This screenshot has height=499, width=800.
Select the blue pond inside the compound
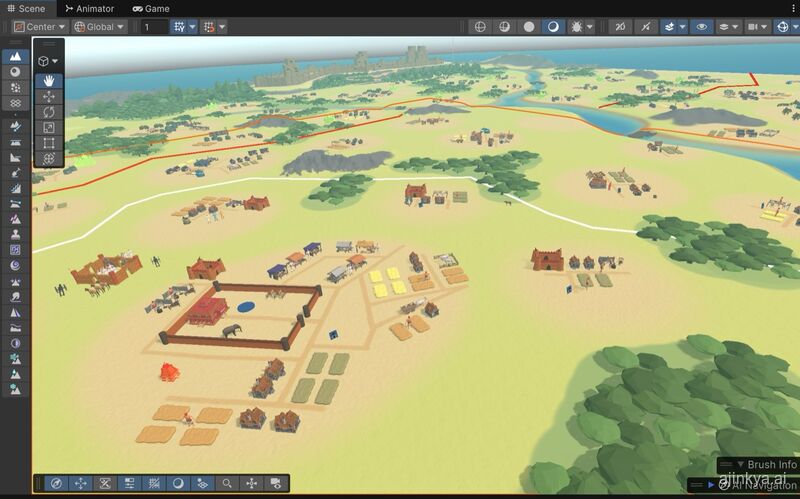tap(246, 307)
